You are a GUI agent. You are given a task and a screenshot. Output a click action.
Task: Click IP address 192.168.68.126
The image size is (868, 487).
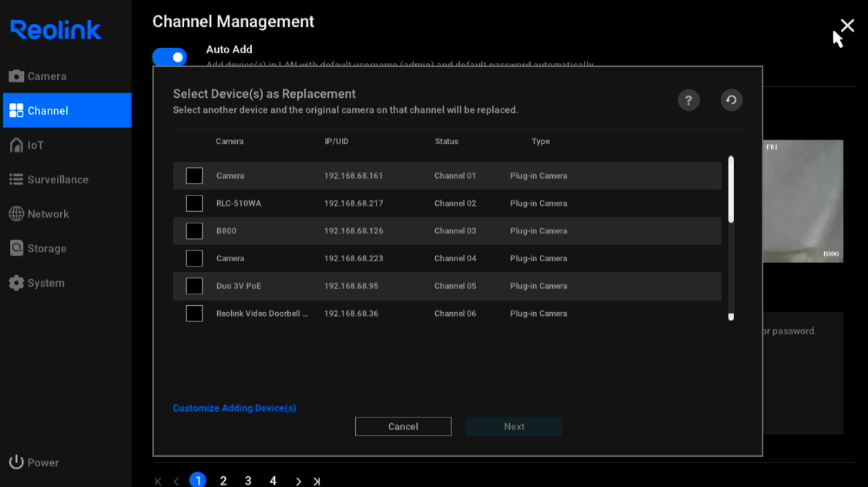354,231
